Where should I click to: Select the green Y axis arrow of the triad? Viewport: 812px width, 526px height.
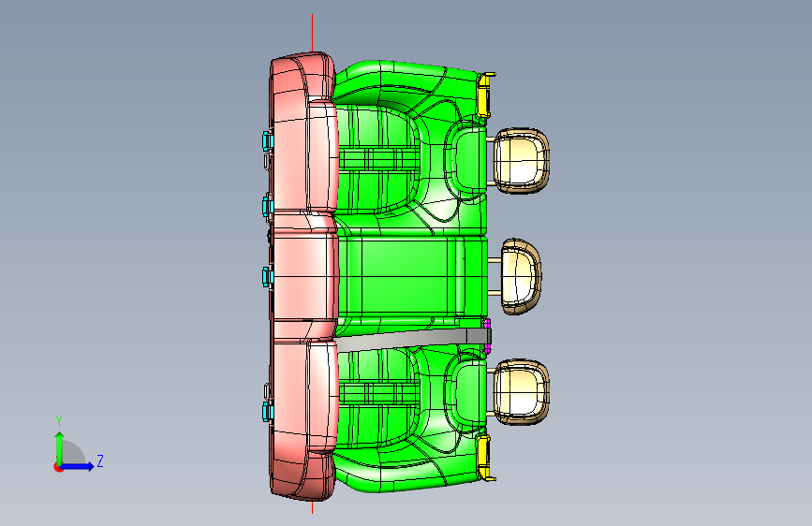coord(60,448)
